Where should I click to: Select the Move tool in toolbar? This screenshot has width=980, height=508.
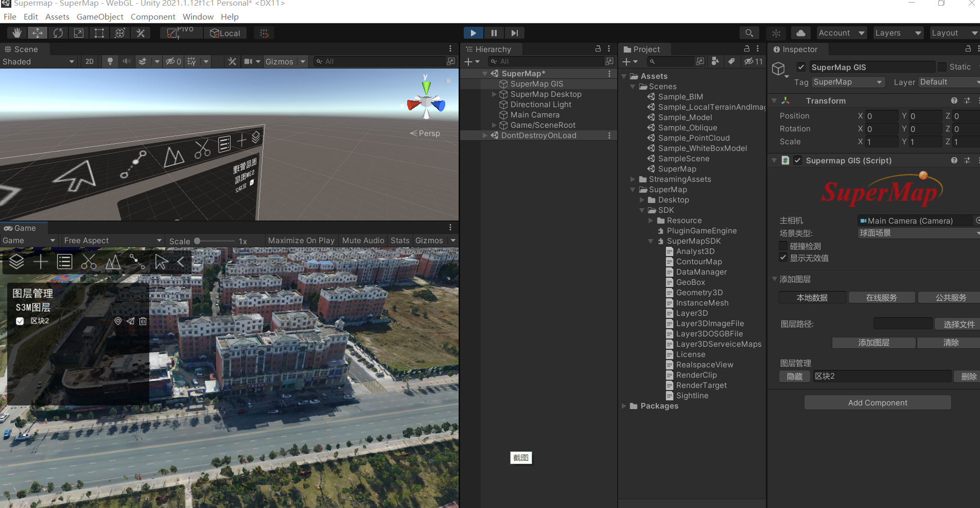click(x=38, y=33)
